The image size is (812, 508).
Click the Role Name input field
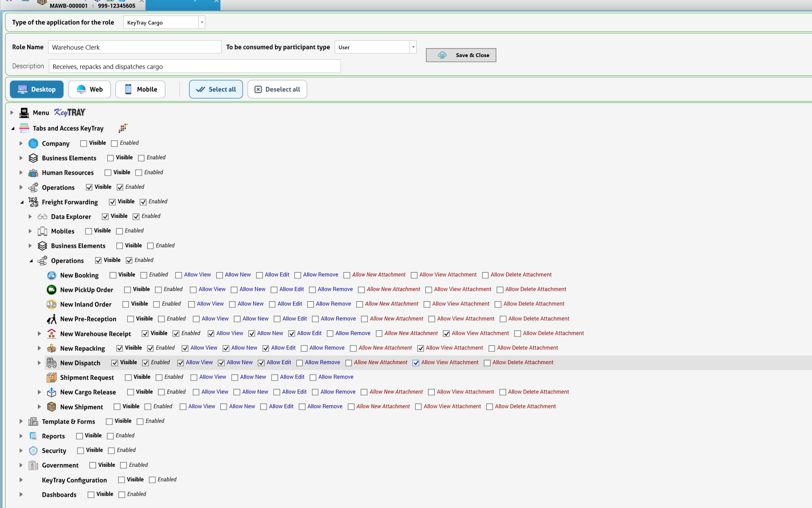pos(135,47)
